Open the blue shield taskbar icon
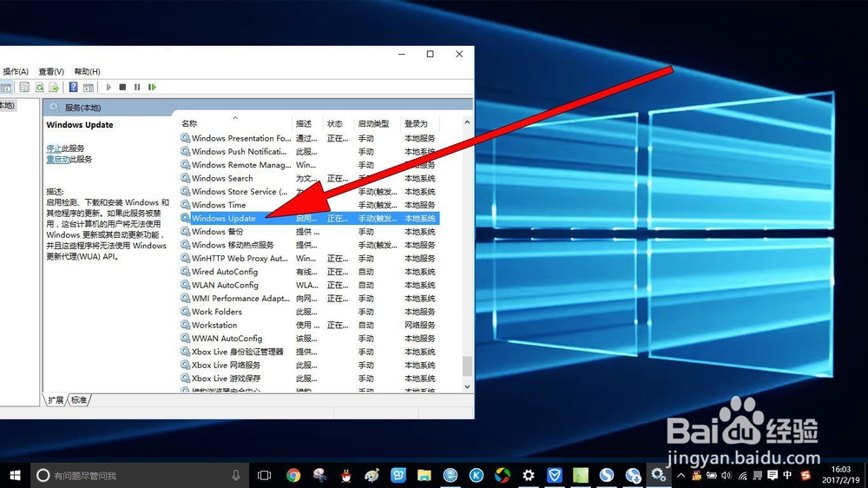868x488 pixels. (555, 475)
